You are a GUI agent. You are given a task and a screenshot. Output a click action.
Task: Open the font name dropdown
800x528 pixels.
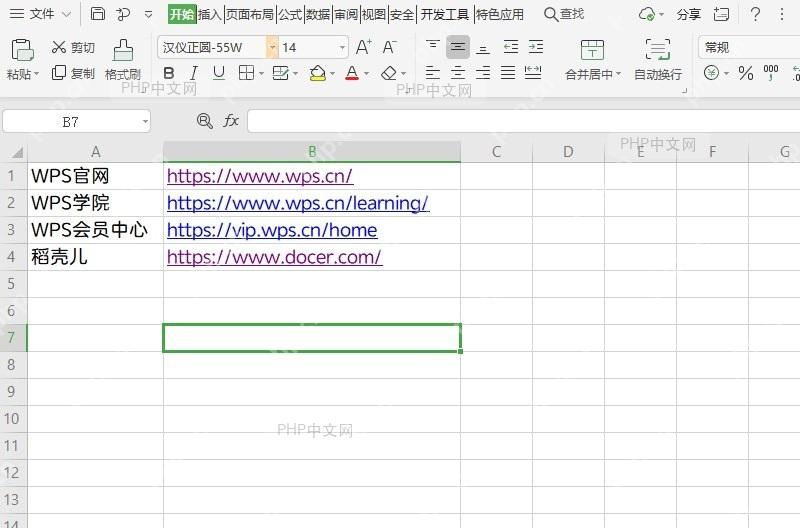[272, 47]
